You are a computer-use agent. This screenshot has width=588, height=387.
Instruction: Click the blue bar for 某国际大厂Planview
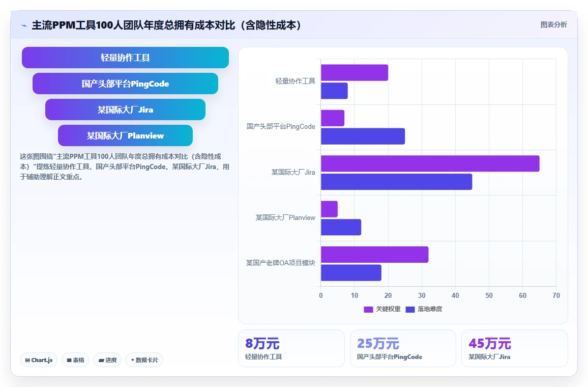coord(341,227)
